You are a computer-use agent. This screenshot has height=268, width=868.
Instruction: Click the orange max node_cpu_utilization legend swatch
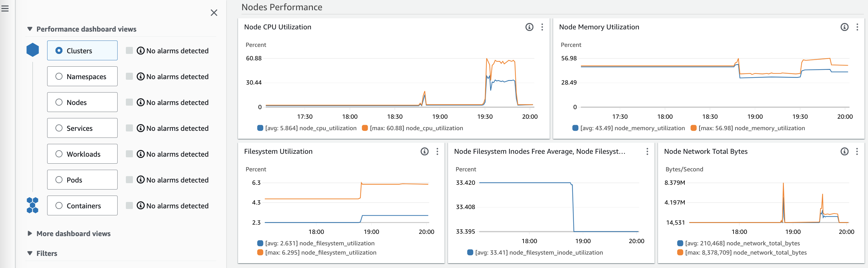(x=365, y=128)
